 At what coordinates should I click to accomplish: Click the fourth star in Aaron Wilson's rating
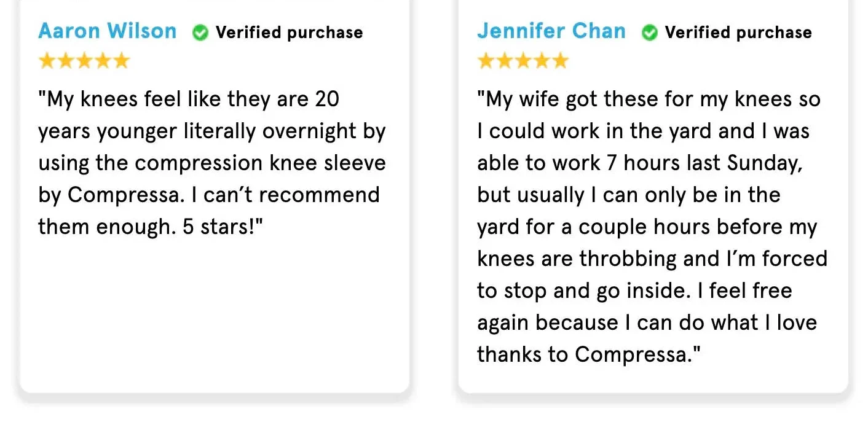(103, 61)
